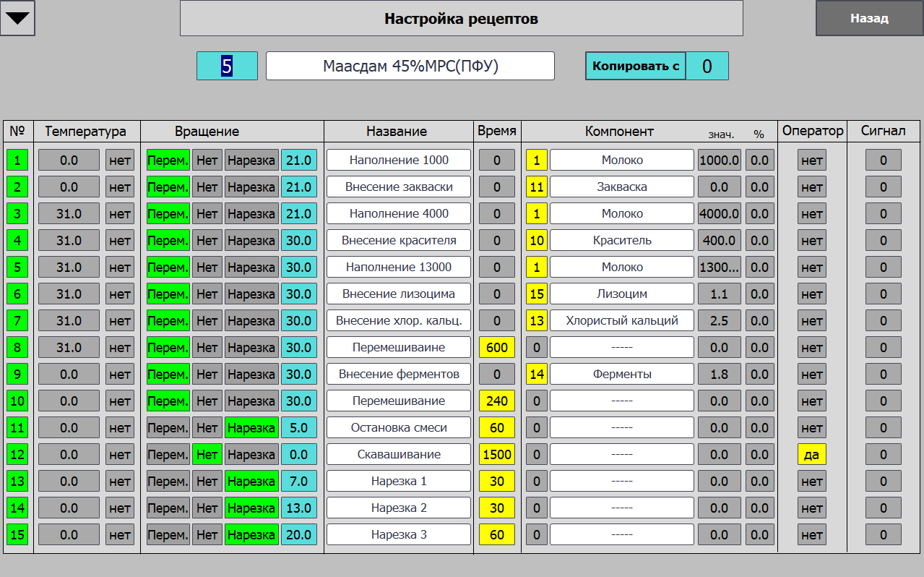Select green step number 15 indicator
Image resolution: width=924 pixels, height=577 pixels.
pos(17,535)
